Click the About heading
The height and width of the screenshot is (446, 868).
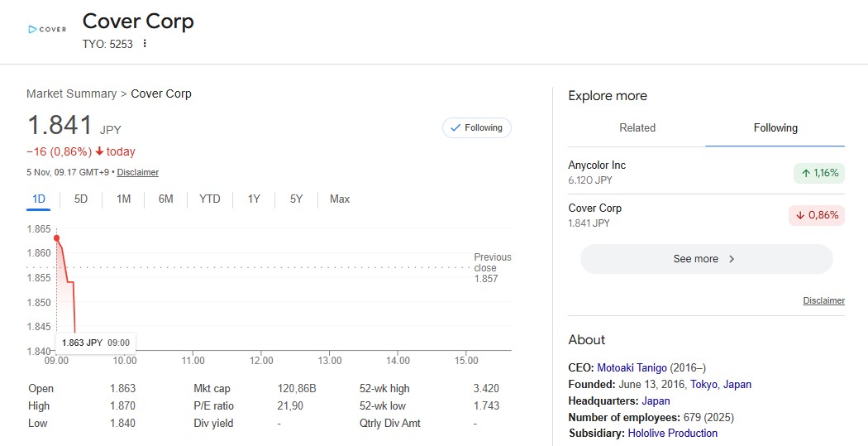pos(587,339)
